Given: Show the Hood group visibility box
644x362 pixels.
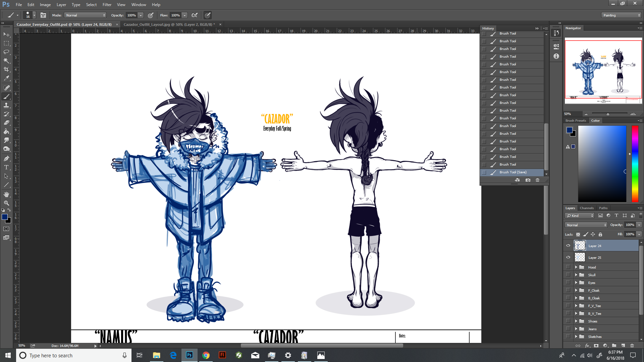Looking at the screenshot, I should (568, 267).
